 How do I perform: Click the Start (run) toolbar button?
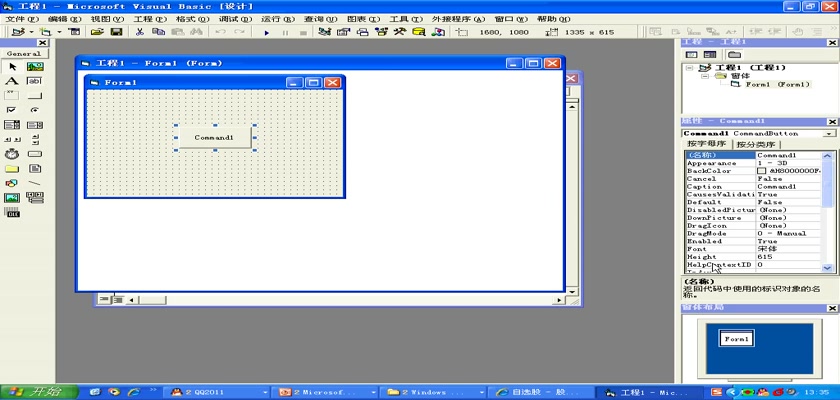point(267,32)
